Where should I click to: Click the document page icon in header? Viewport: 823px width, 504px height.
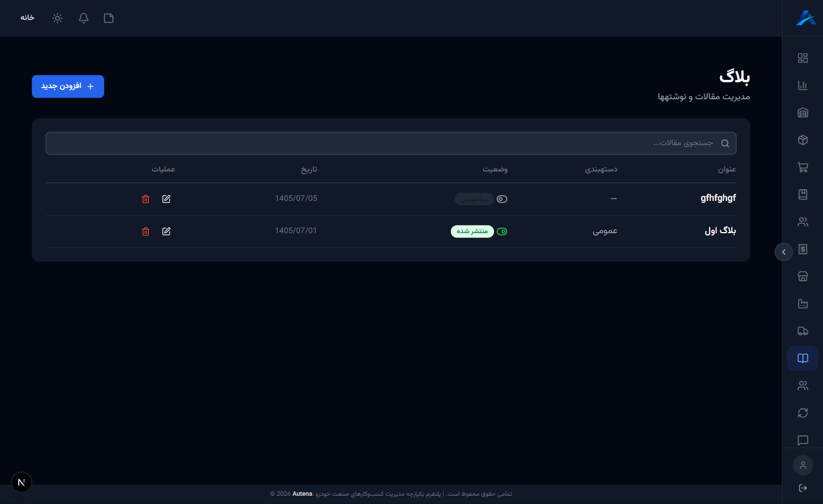(x=109, y=18)
